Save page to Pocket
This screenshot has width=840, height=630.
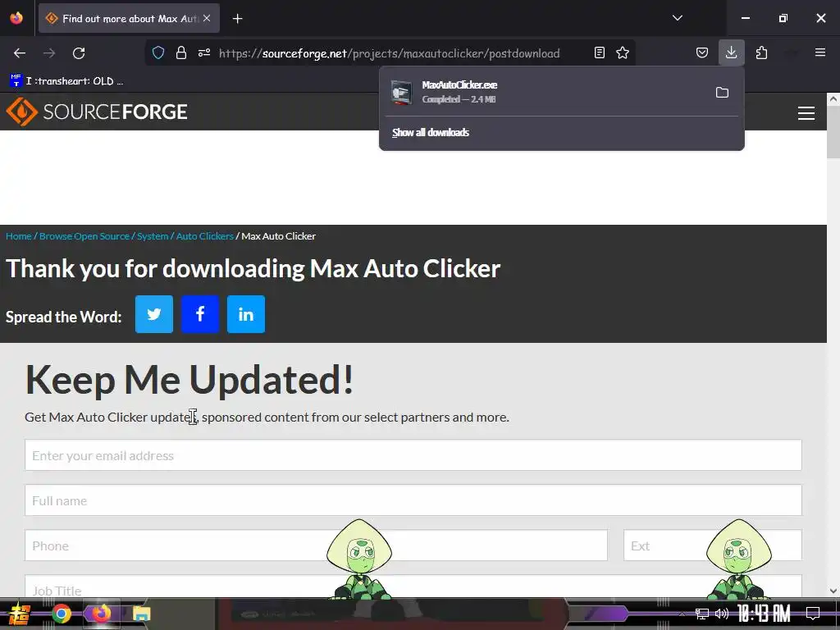702,52
